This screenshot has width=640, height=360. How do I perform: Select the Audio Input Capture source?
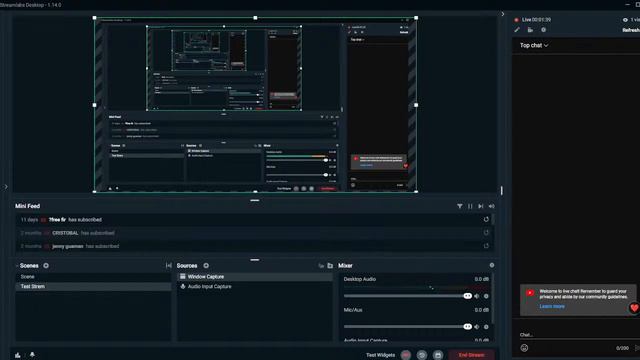pos(255,287)
